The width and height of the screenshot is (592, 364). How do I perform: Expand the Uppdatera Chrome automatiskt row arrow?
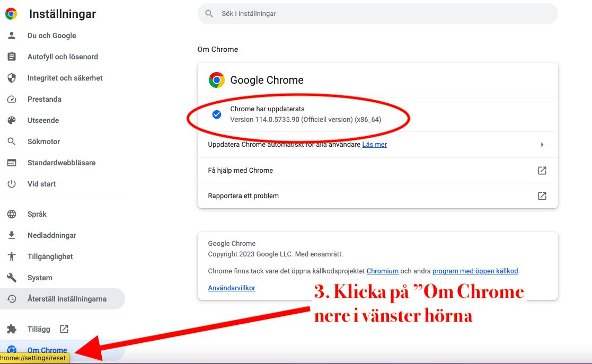542,145
